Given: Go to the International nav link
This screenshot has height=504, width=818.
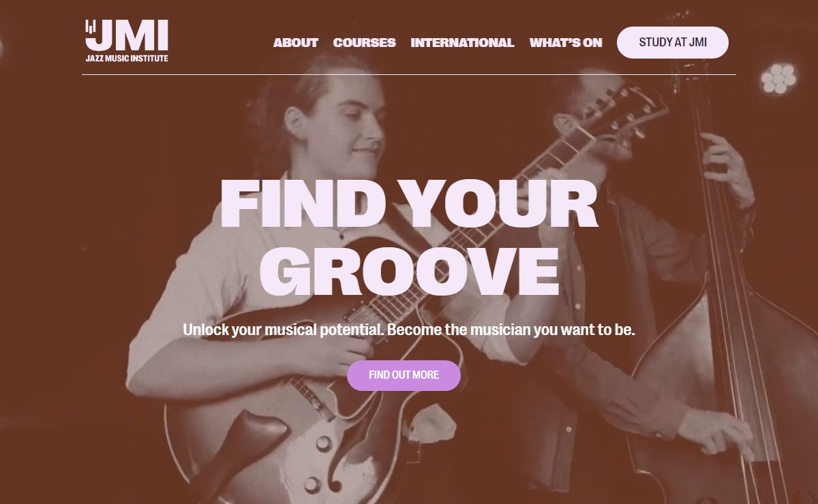Looking at the screenshot, I should click(462, 42).
